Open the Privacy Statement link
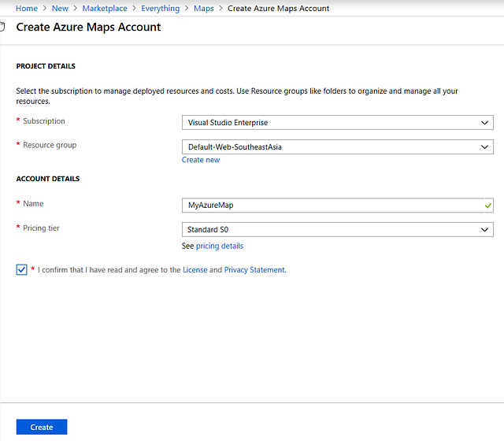 (254, 269)
